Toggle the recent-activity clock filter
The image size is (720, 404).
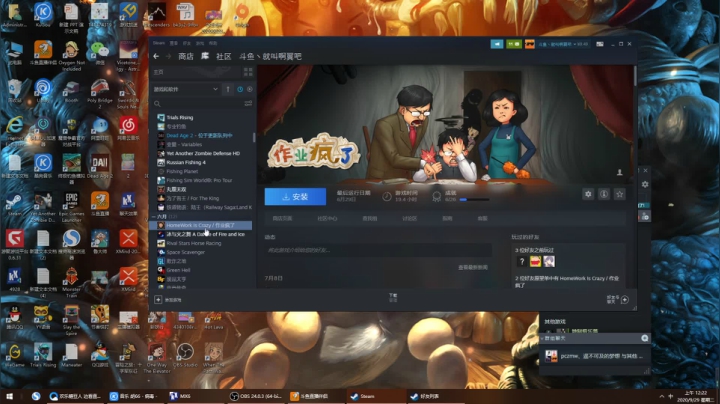point(240,89)
